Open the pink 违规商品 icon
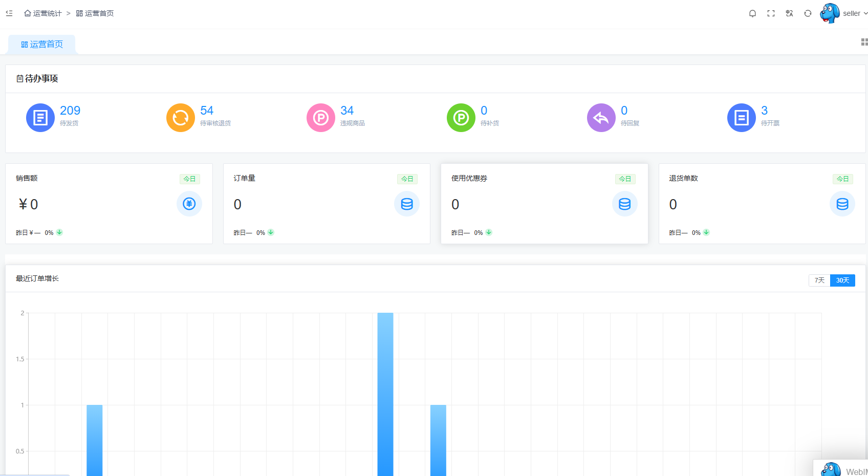This screenshot has height=476, width=868. click(321, 118)
